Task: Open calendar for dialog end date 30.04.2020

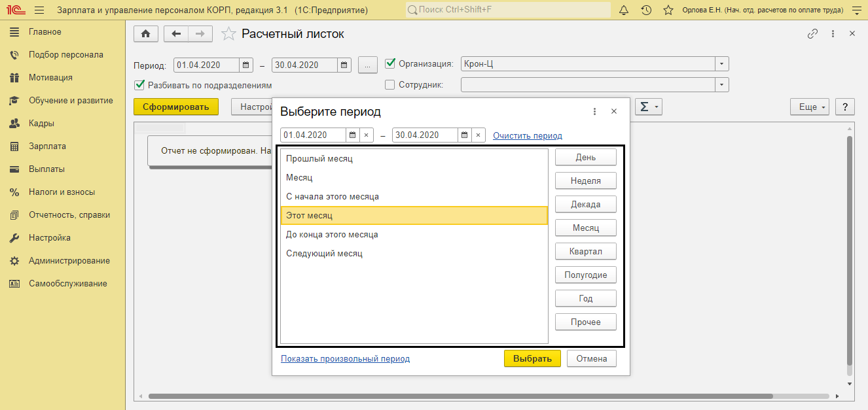Action: (x=465, y=135)
